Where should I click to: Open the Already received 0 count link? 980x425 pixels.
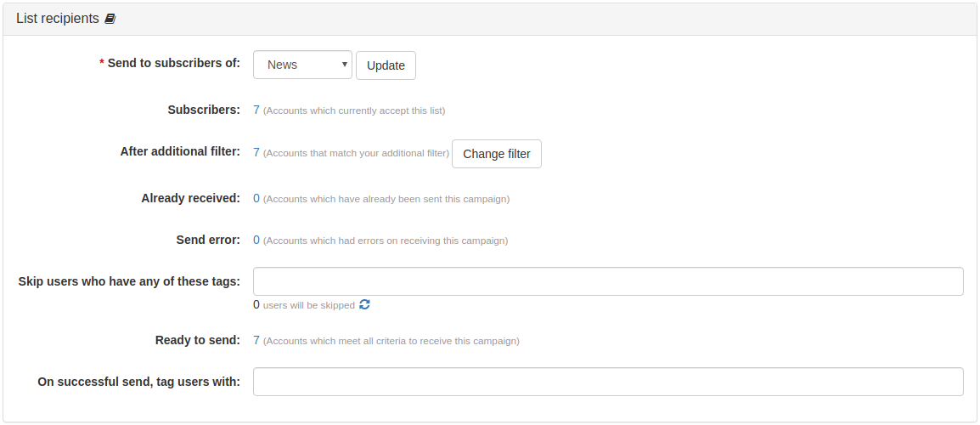point(256,198)
